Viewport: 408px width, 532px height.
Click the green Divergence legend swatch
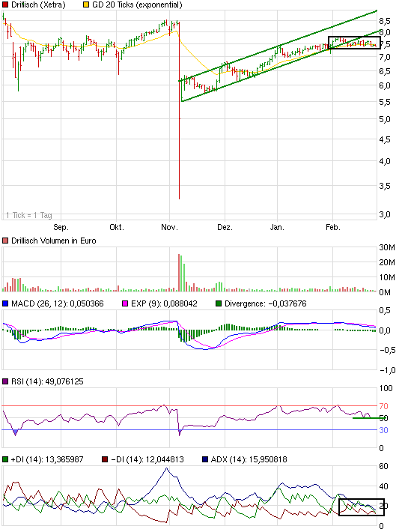tap(219, 303)
